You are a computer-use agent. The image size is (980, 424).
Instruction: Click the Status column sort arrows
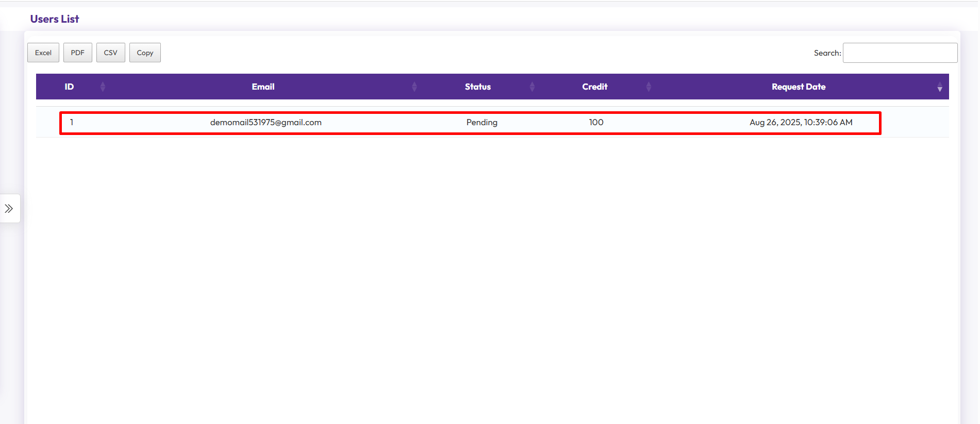pos(532,87)
